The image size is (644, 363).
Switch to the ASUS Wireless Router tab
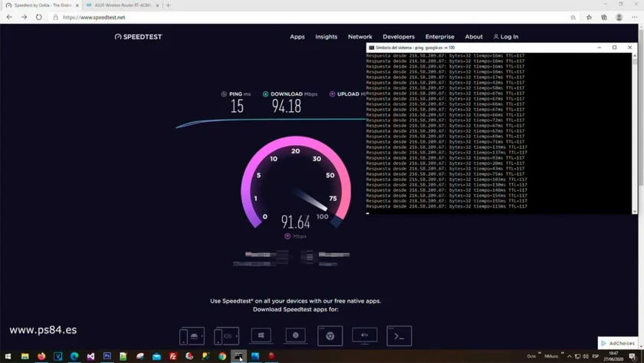121,5
